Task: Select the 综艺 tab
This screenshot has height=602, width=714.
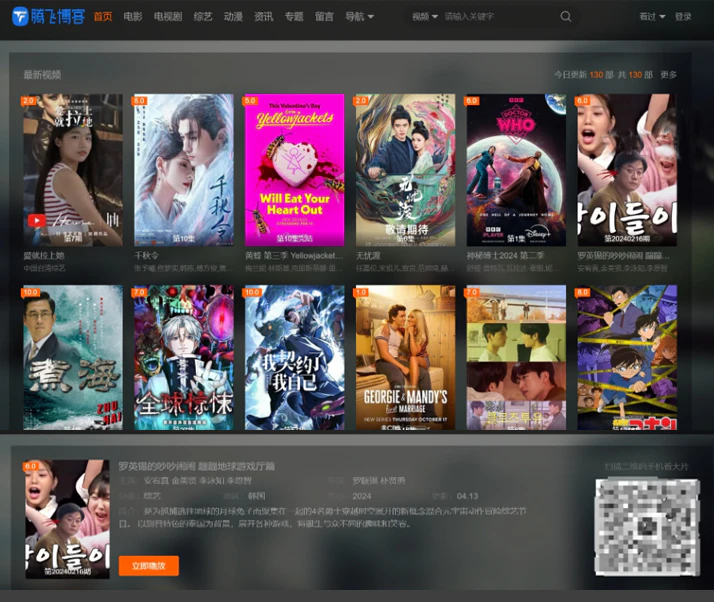Action: click(x=203, y=17)
